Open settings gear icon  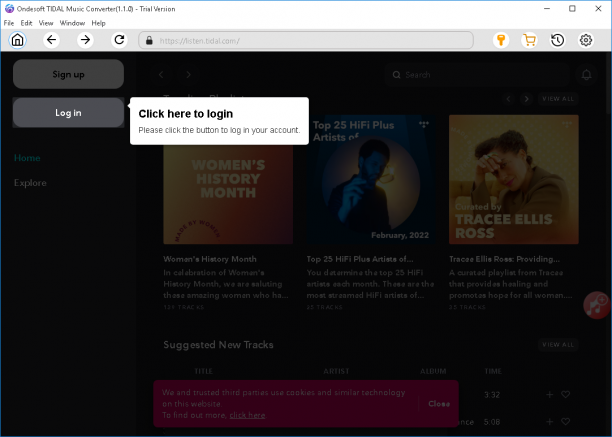(585, 40)
